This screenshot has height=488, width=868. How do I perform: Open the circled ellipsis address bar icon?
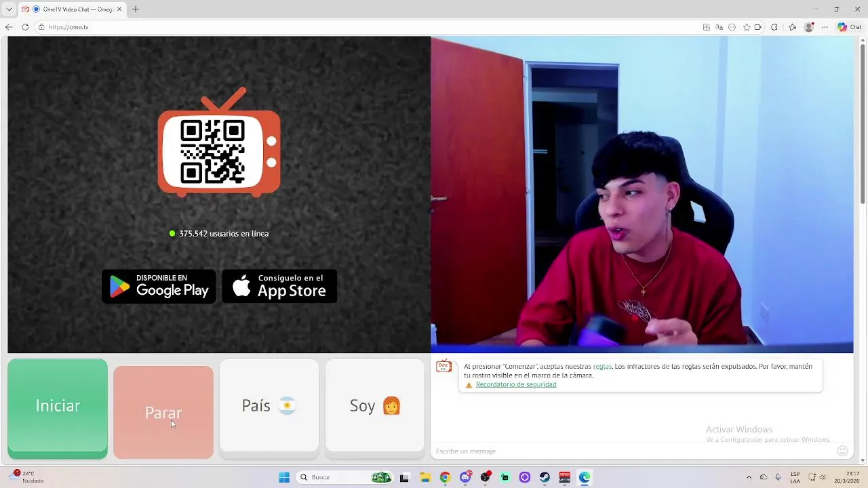732,27
